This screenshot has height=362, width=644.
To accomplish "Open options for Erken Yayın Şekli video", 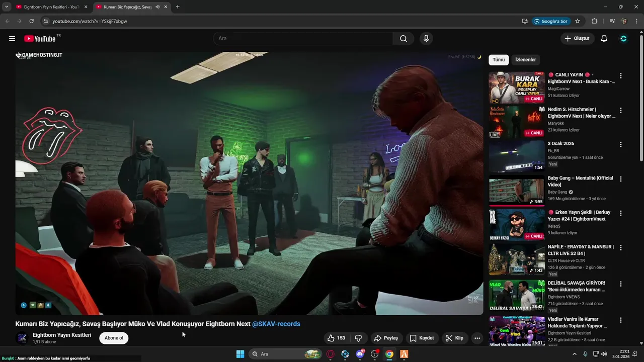I will [620, 213].
